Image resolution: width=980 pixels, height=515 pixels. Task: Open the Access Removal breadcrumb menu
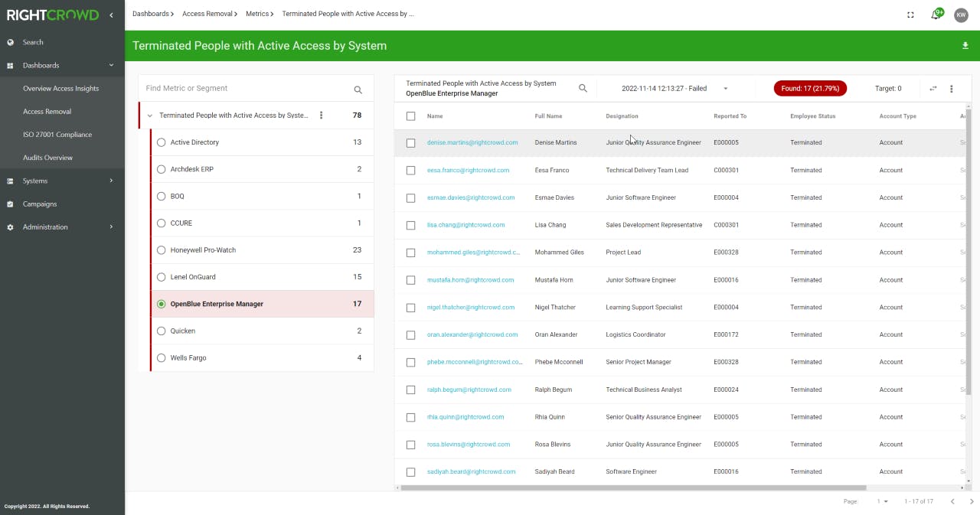(x=210, y=13)
